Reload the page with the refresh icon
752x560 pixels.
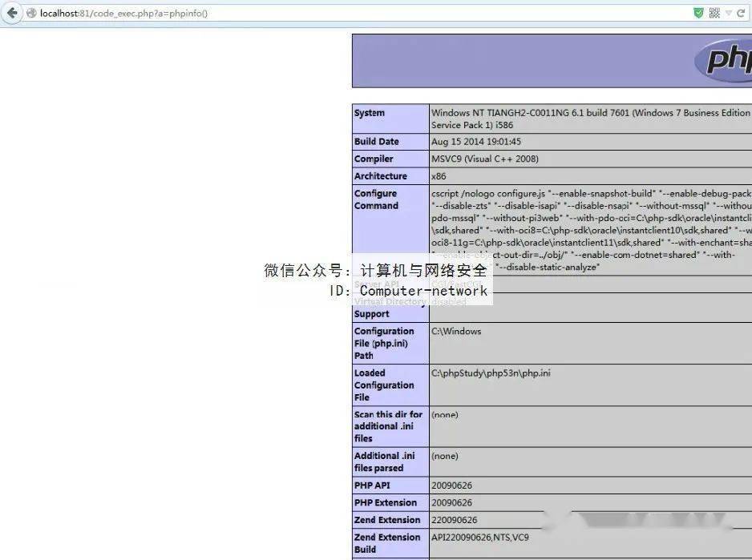(x=741, y=14)
